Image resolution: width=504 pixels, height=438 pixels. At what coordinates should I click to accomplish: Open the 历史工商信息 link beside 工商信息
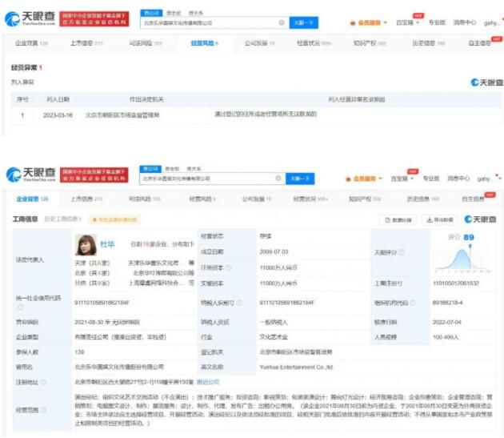coord(62,219)
